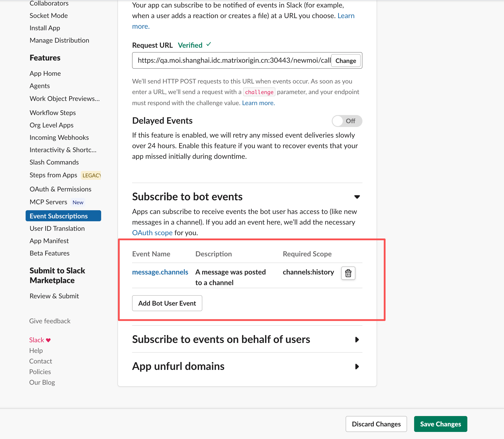
Task: Select Event Subscriptions in the sidebar
Action: pos(63,216)
